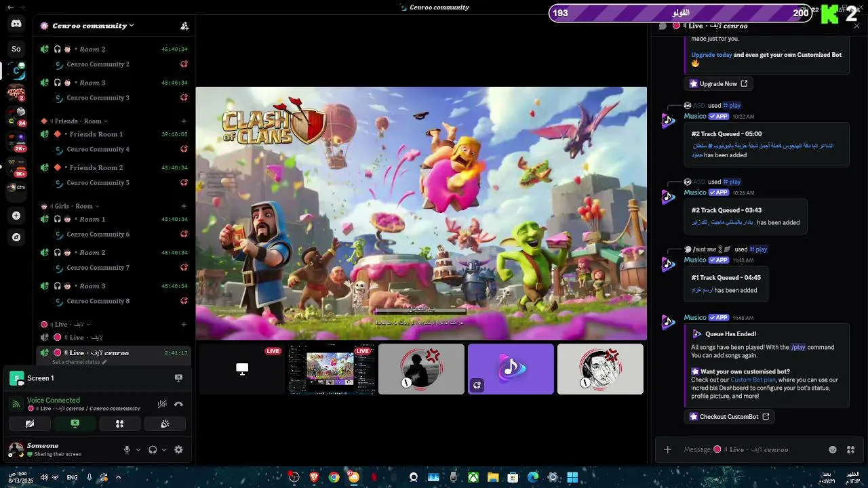Screen dimensions: 868x488
Task: Select the Clash of Clans stream preview tile
Action: point(332,369)
